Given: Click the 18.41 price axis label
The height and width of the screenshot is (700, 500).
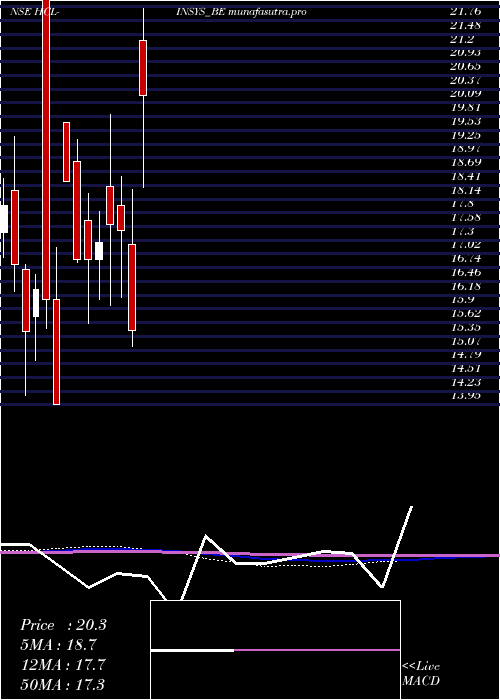Looking at the screenshot, I should click(x=466, y=176).
